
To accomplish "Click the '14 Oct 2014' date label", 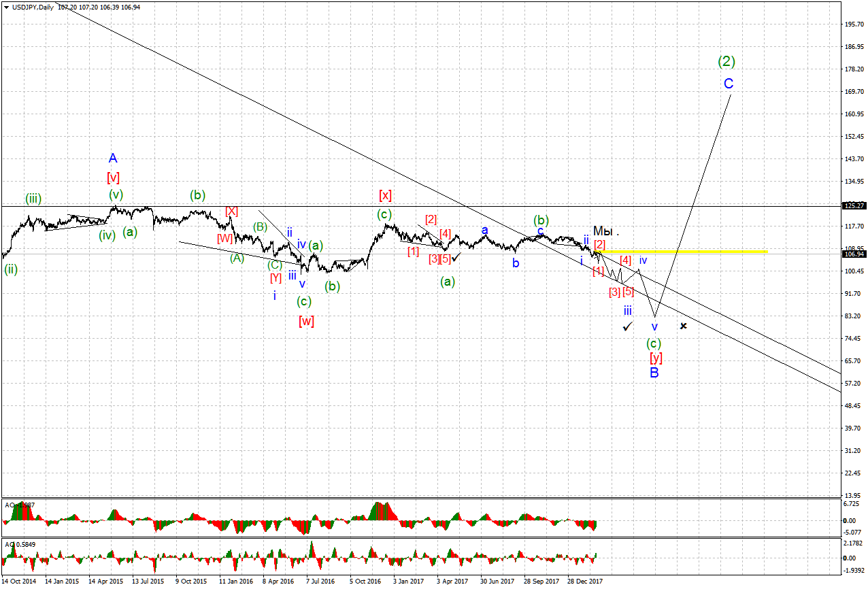I will click(x=19, y=582).
